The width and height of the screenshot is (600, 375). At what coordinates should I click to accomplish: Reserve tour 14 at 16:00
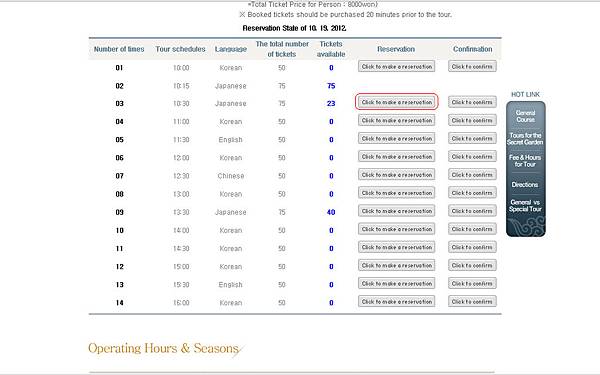(x=396, y=302)
